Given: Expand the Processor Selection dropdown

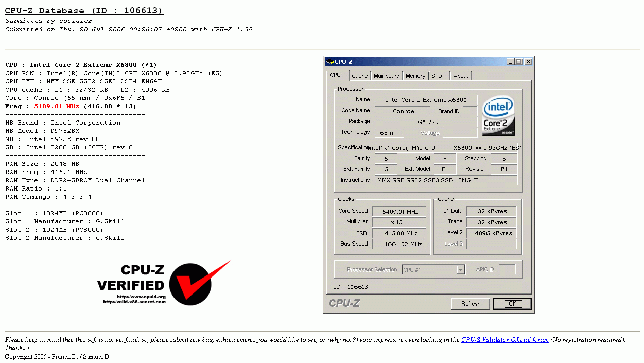Looking at the screenshot, I should pos(461,270).
